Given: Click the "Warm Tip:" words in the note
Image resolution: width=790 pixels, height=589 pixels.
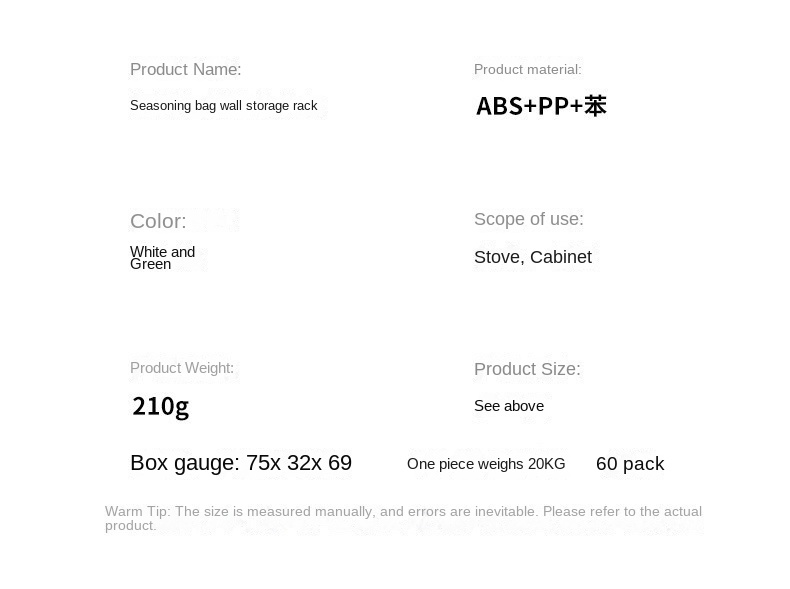Looking at the screenshot, I should [x=137, y=511].
